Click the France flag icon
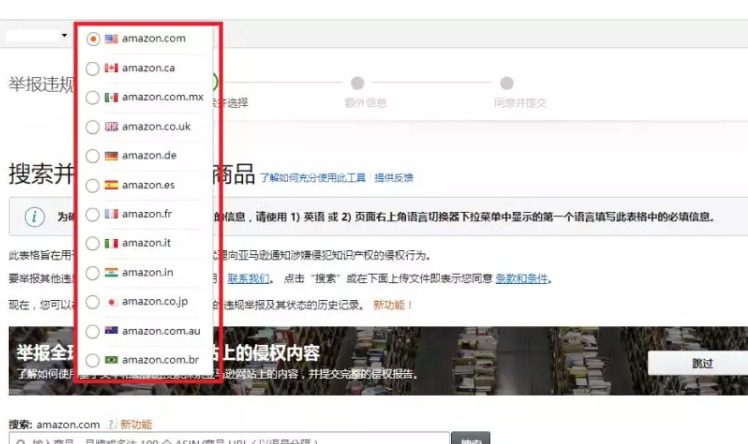 pyautogui.click(x=111, y=214)
